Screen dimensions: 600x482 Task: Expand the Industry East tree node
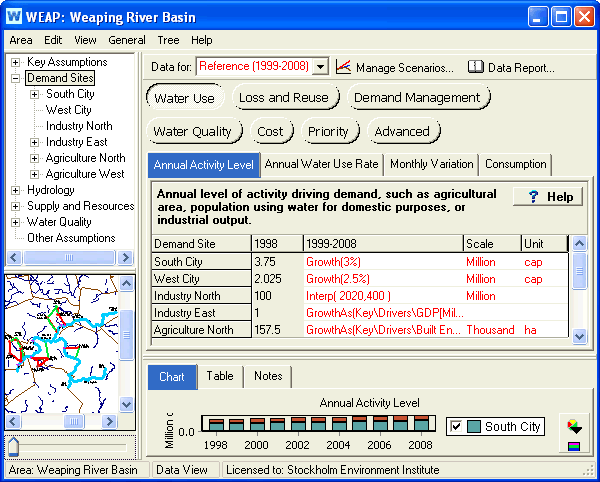[x=34, y=142]
